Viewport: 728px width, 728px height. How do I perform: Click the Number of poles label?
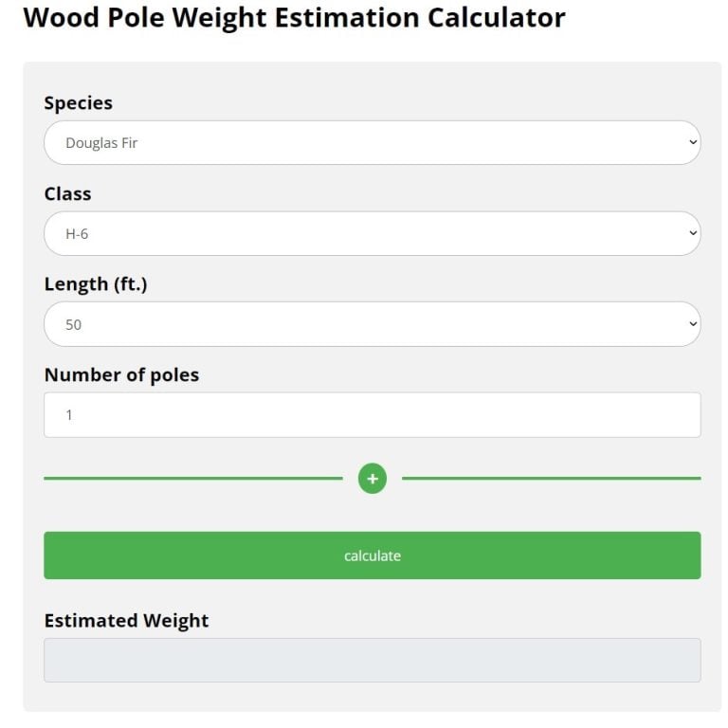click(x=121, y=374)
